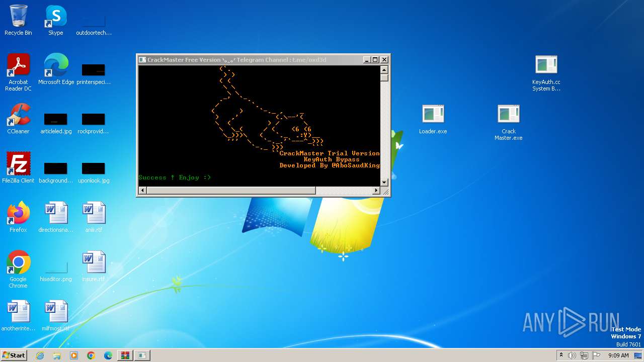
Task: Launch Edge from the taskbar
Action: coord(108,355)
